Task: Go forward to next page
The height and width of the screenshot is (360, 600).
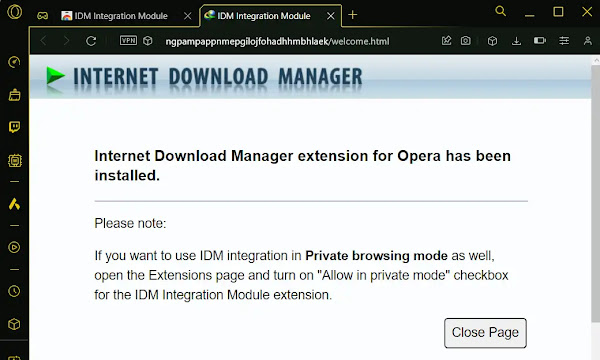Action: [x=66, y=41]
